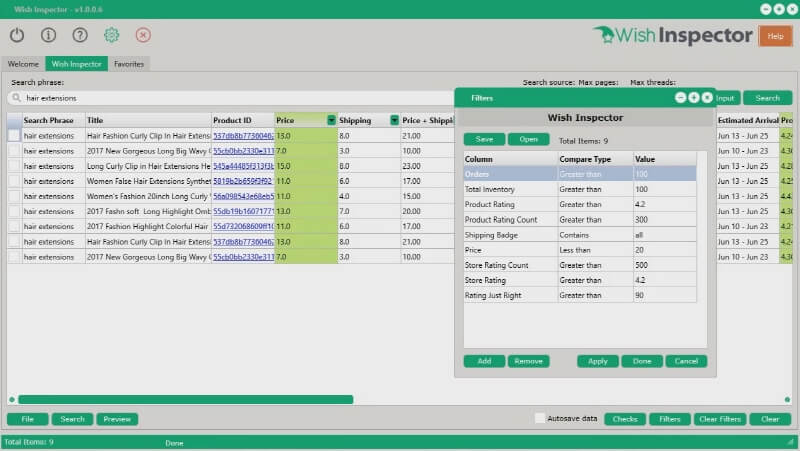Click Cancel in the Filters dialog
Image resolution: width=800 pixels, height=451 pixels.
[686, 361]
